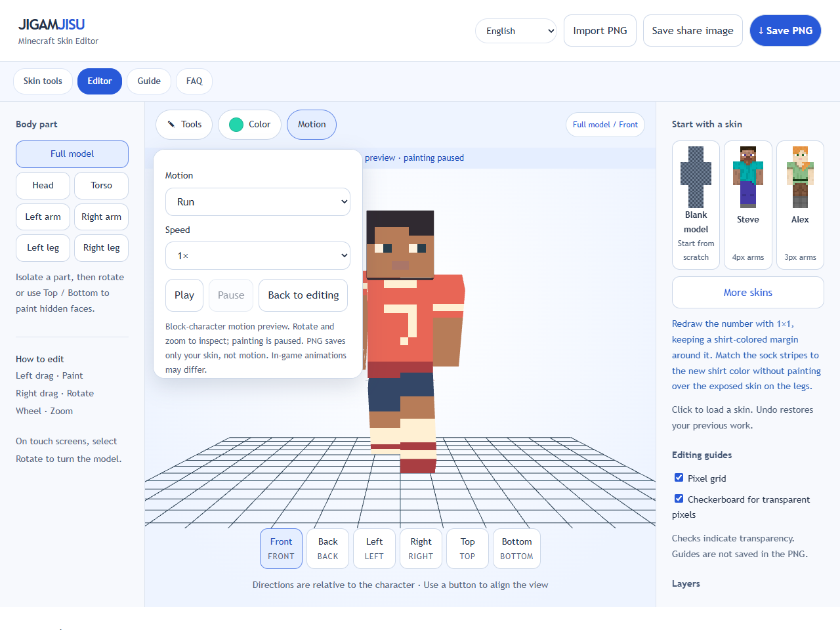Align view to Back

coord(327,549)
